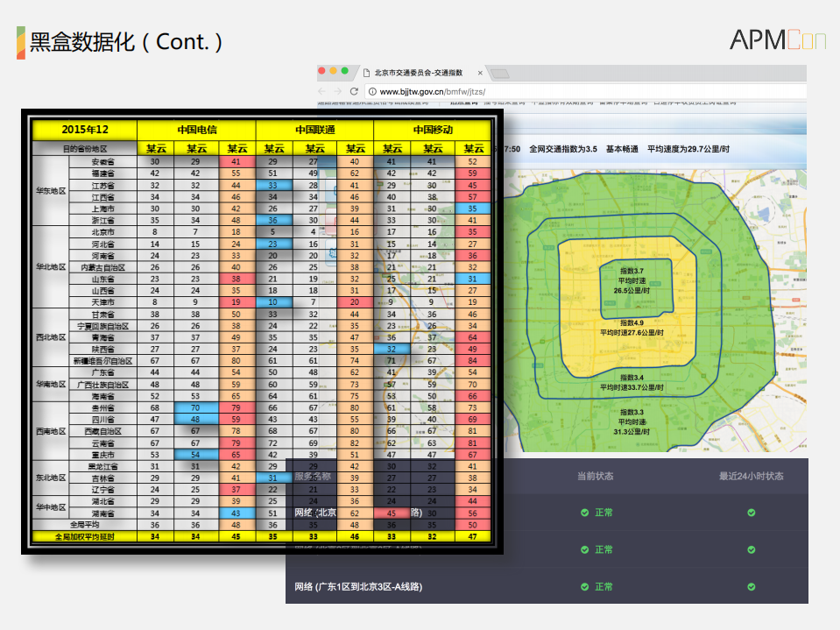Viewport: 840px width, 630px height.
Task: Click the 2015年12 yellow header cell
Action: click(x=85, y=130)
